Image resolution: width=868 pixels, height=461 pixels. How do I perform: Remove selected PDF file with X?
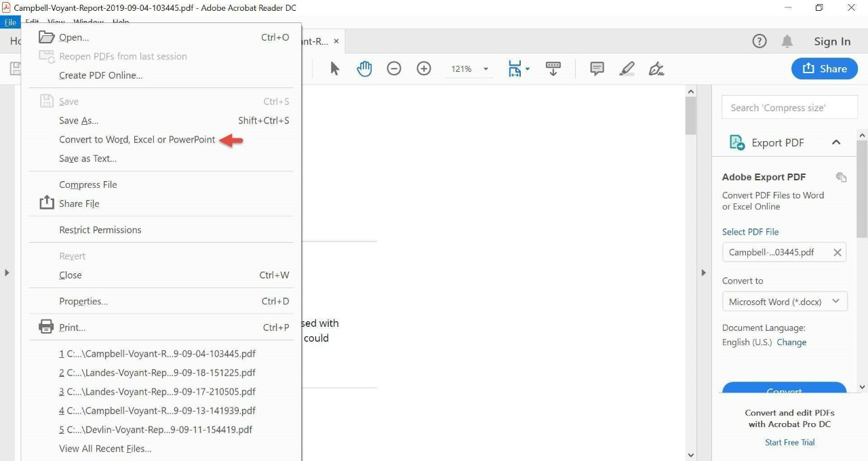(x=837, y=252)
